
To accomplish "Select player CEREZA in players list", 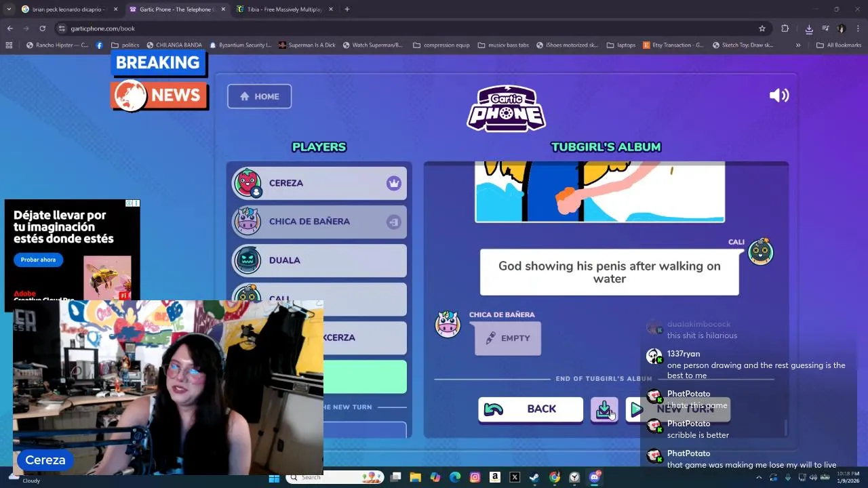I will pyautogui.click(x=319, y=183).
